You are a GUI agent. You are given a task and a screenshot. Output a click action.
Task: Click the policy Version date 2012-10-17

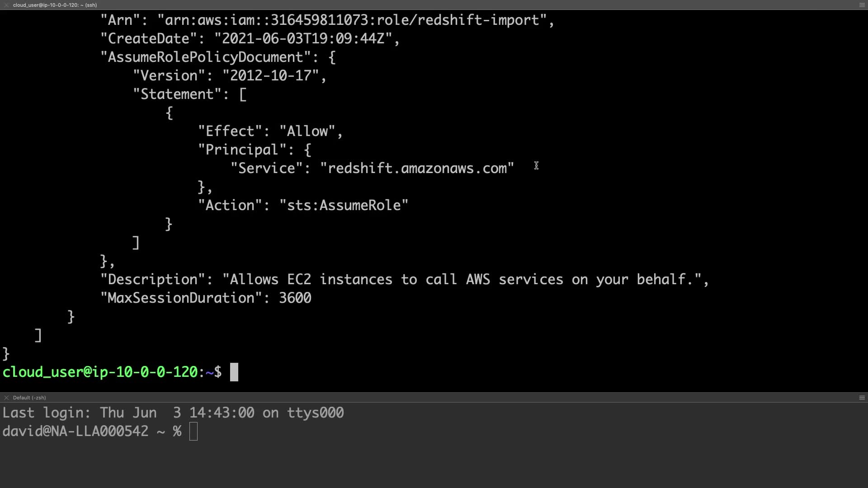coord(270,76)
